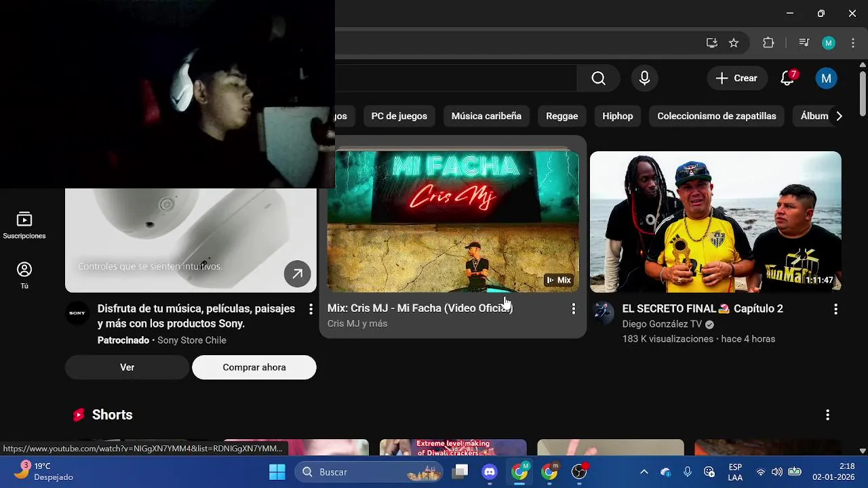The height and width of the screenshot is (488, 868).
Task: Open Discord from the taskbar
Action: coord(490,472)
